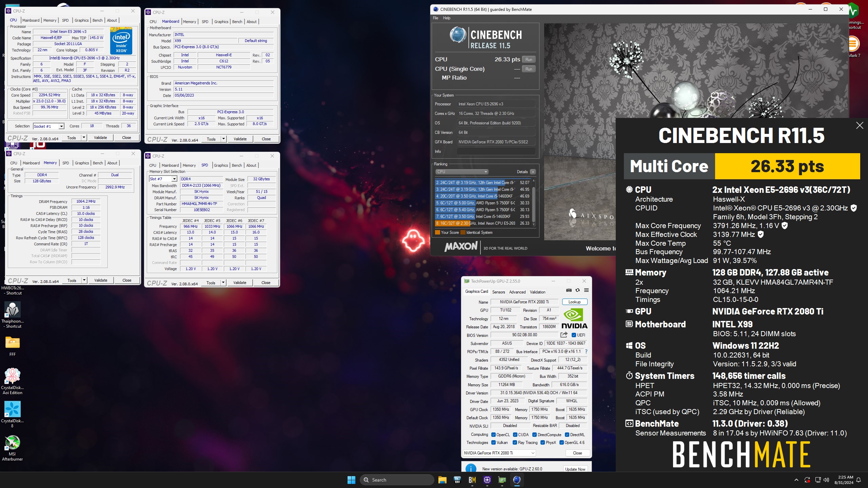Open the CrystalDisk 8 desktop icon

tap(13, 415)
